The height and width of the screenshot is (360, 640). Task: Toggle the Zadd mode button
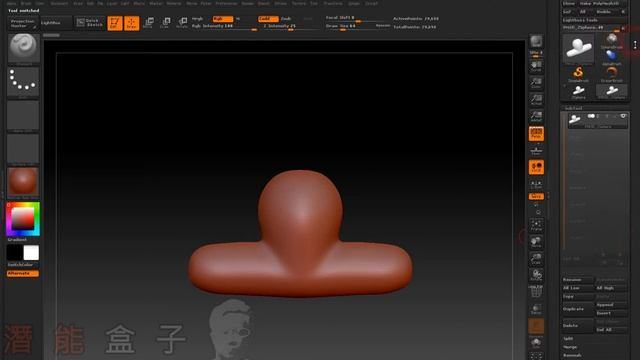[x=268, y=19]
